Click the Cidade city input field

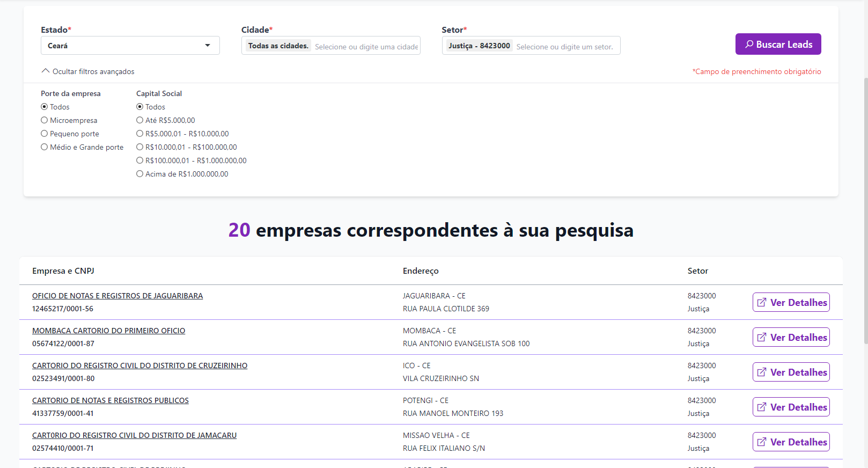tap(366, 47)
